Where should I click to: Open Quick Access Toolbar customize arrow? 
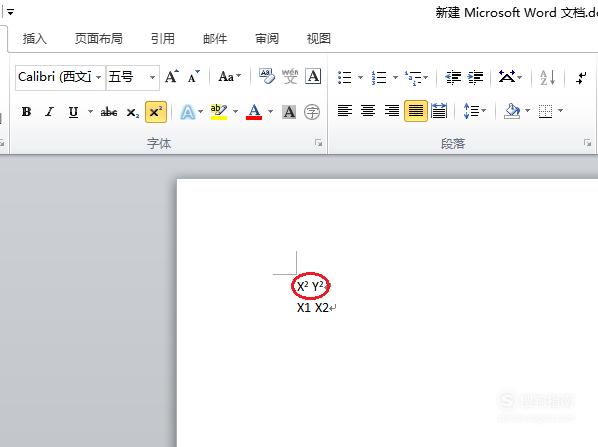(x=11, y=12)
